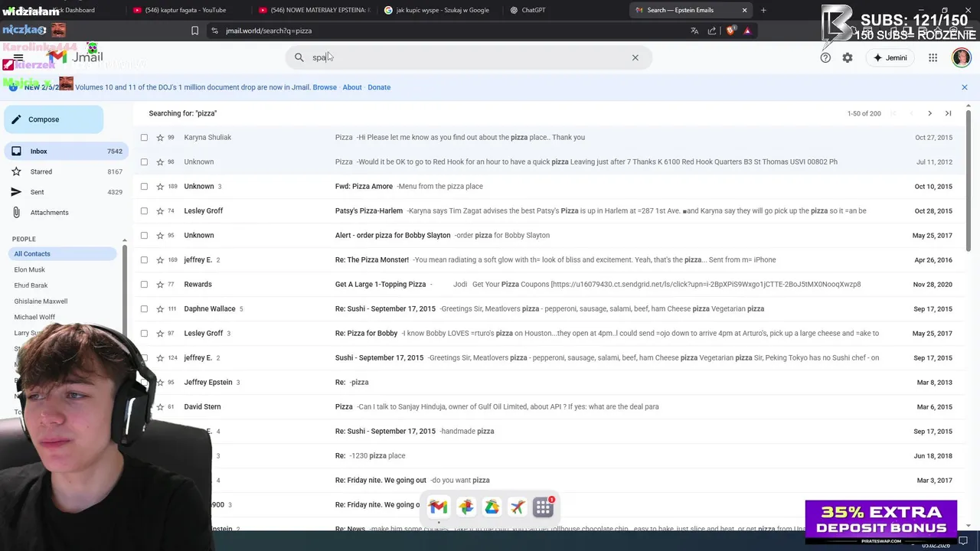Screen dimensions: 980x551
Task: Switch to ChatGPT browser tab
Action: [x=533, y=10]
